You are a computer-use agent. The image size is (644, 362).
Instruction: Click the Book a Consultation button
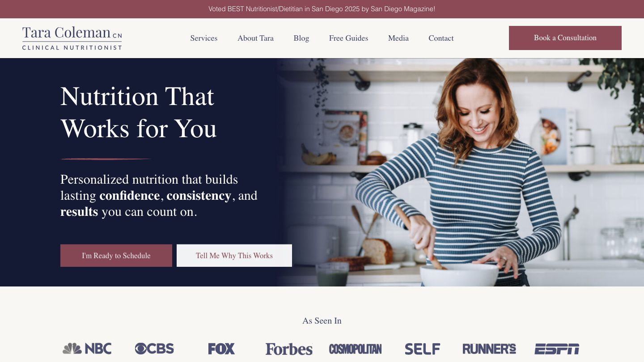click(x=565, y=38)
